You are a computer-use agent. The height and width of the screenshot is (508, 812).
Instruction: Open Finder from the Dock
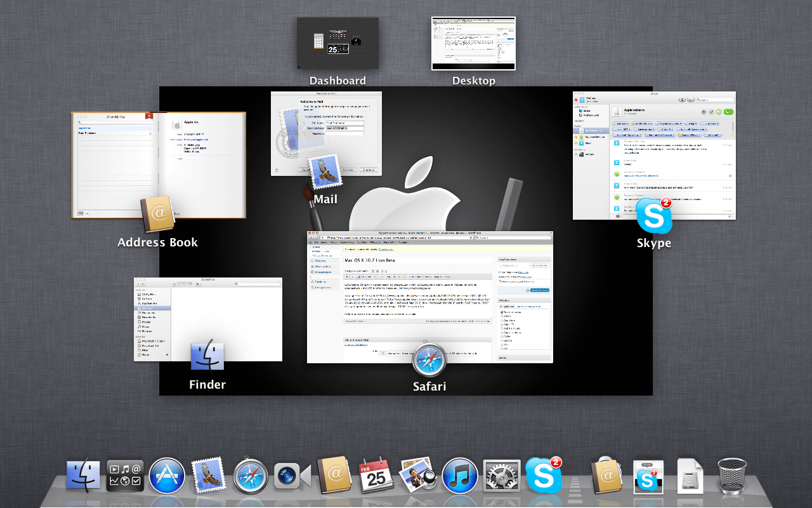[x=83, y=476]
